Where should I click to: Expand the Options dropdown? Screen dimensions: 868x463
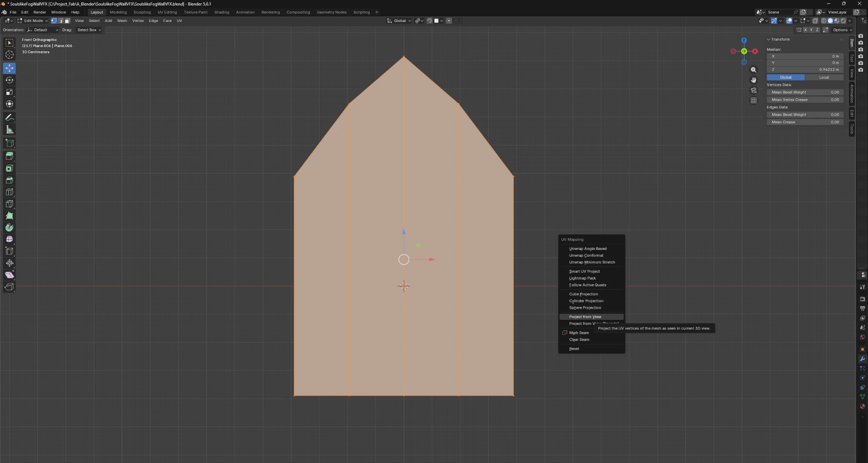843,30
